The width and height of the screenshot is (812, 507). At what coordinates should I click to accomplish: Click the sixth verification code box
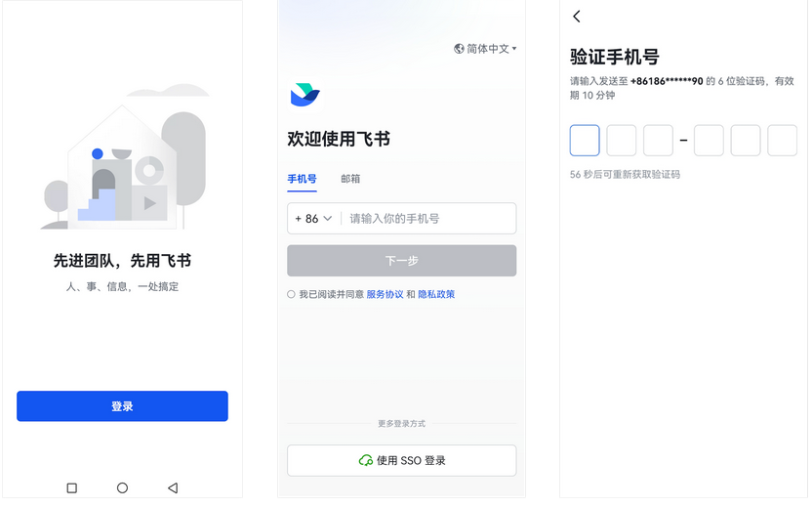783,140
